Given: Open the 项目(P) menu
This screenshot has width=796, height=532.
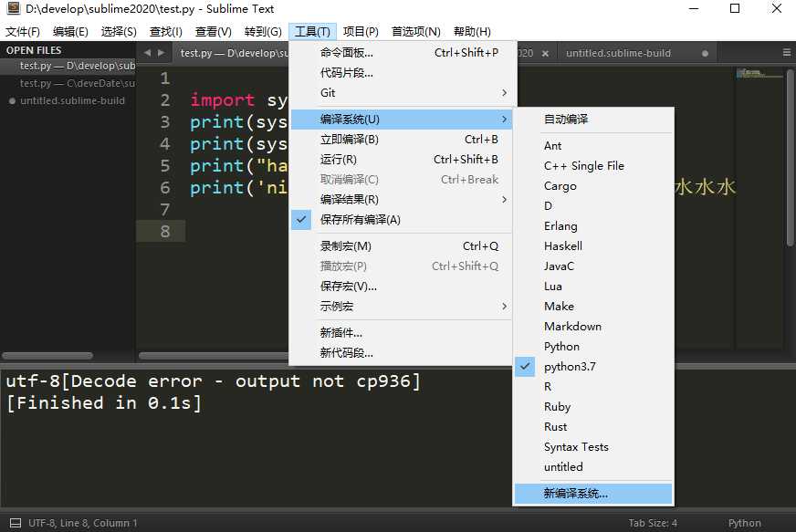Looking at the screenshot, I should 361,31.
